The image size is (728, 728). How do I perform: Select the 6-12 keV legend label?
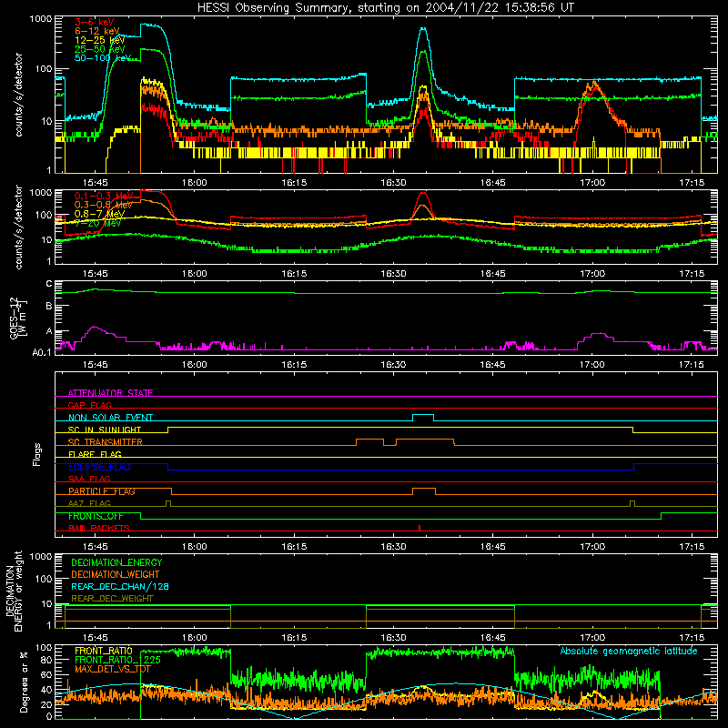coord(97,31)
